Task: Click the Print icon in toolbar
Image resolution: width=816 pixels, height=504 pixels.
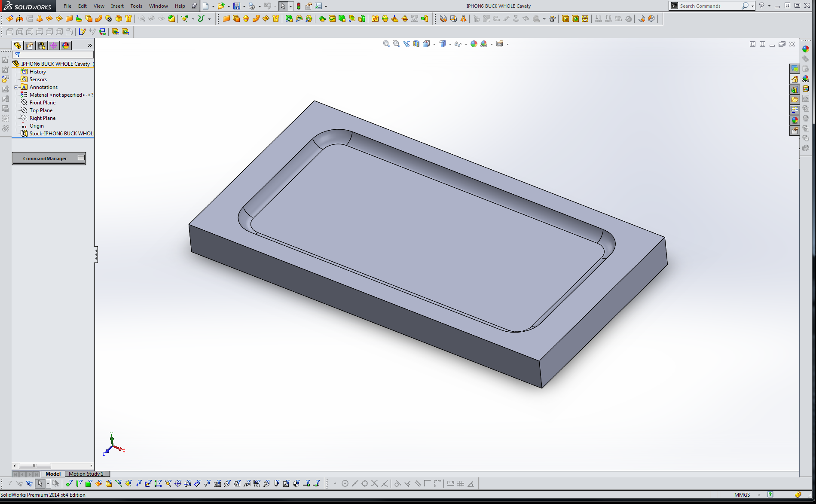Action: click(252, 6)
